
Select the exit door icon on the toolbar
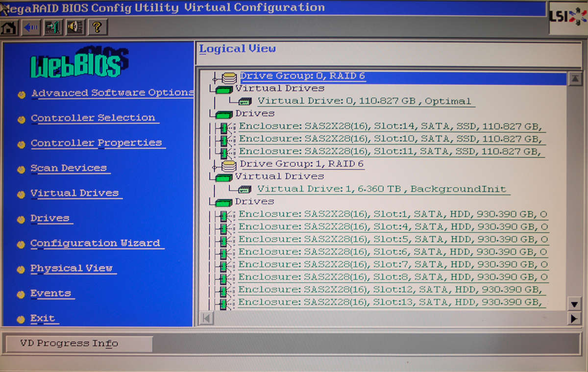click(x=52, y=27)
